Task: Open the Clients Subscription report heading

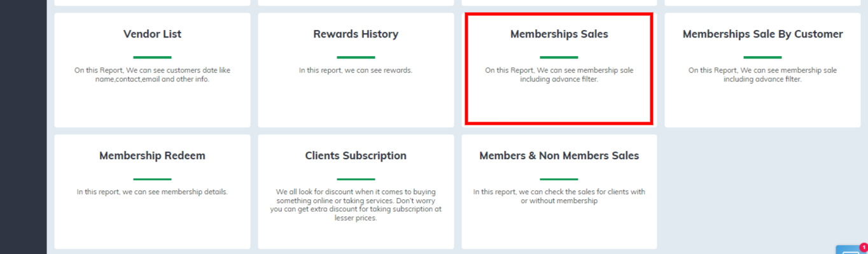Action: (x=356, y=156)
